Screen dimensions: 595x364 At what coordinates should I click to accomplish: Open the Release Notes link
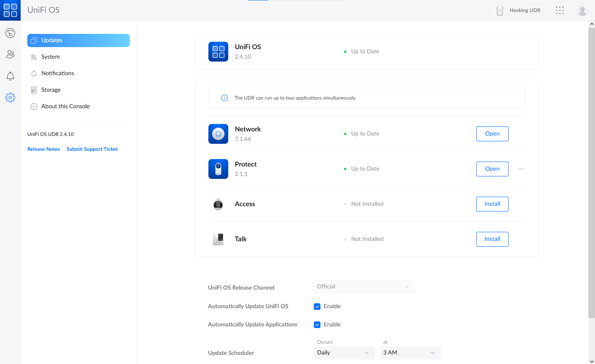coord(43,149)
